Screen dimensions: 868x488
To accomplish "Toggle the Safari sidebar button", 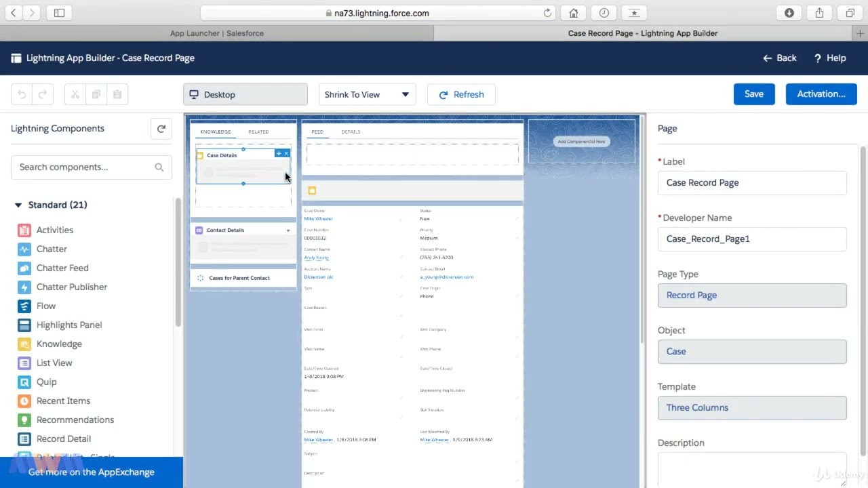I will pyautogui.click(x=59, y=13).
